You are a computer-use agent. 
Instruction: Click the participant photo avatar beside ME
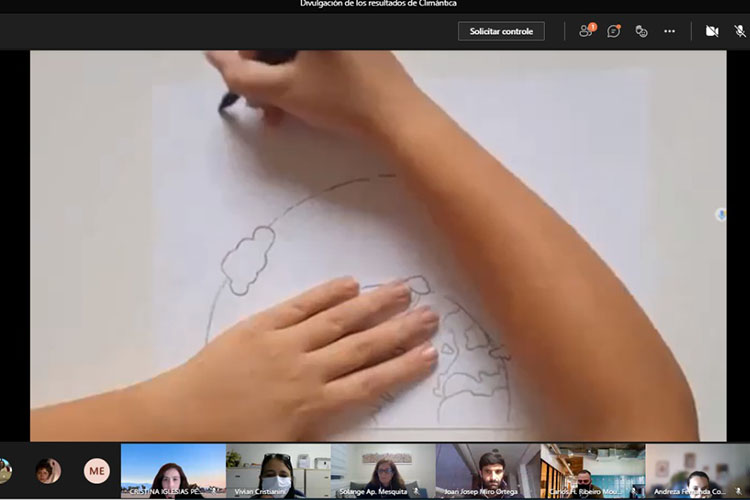coord(47,471)
